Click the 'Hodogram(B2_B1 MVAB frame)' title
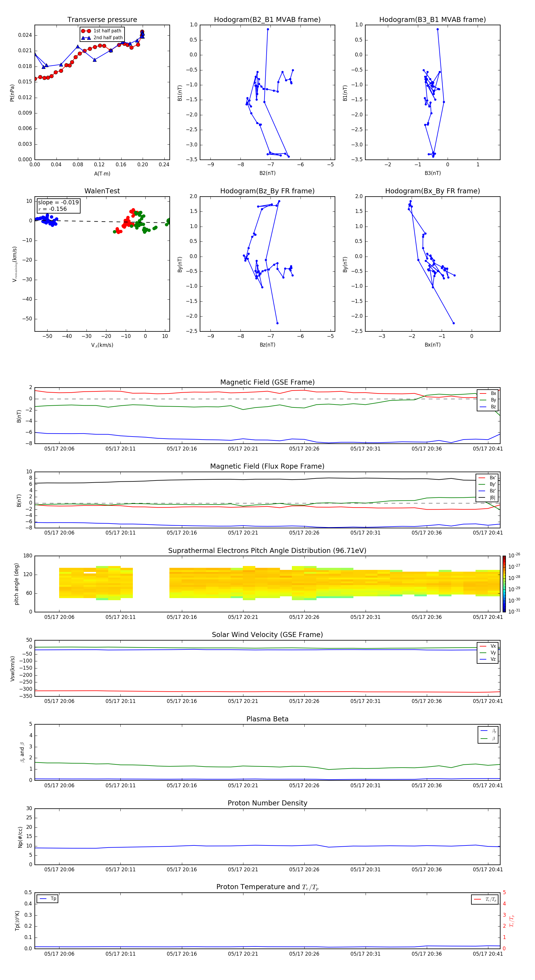The height and width of the screenshot is (980, 535). [267, 20]
